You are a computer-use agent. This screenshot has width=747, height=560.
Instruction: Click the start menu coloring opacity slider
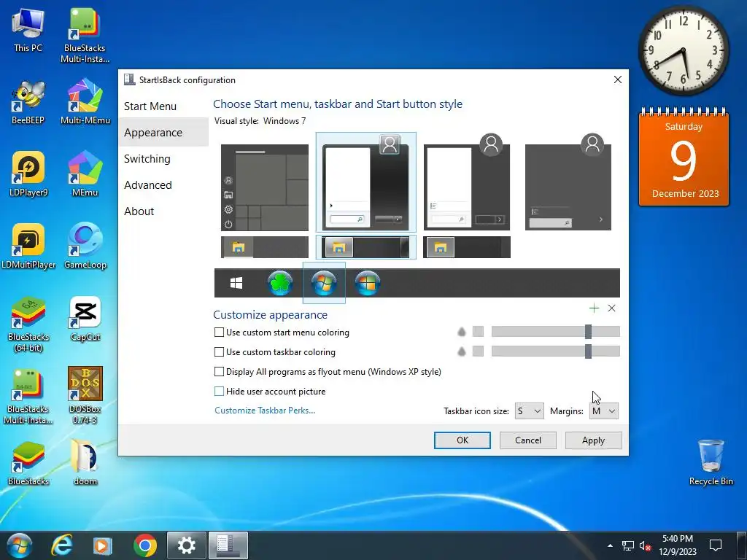(x=555, y=332)
